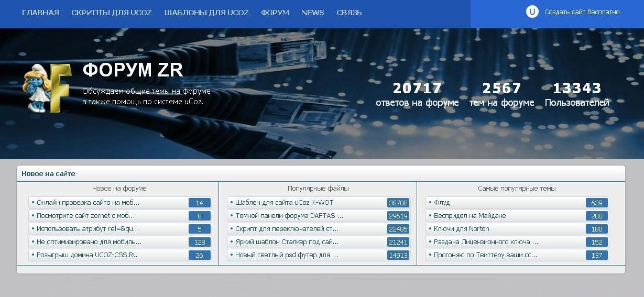Screen dimensions: 644x297
Task: Click the 'Новое на форуме' column title
Action: pos(119,189)
